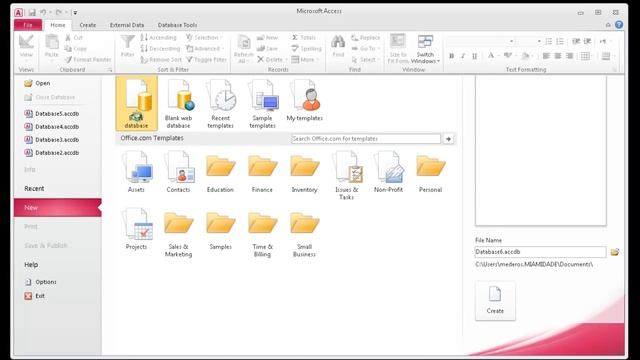640x360 pixels.
Task: Open the Non-Profit templates
Action: point(389,171)
